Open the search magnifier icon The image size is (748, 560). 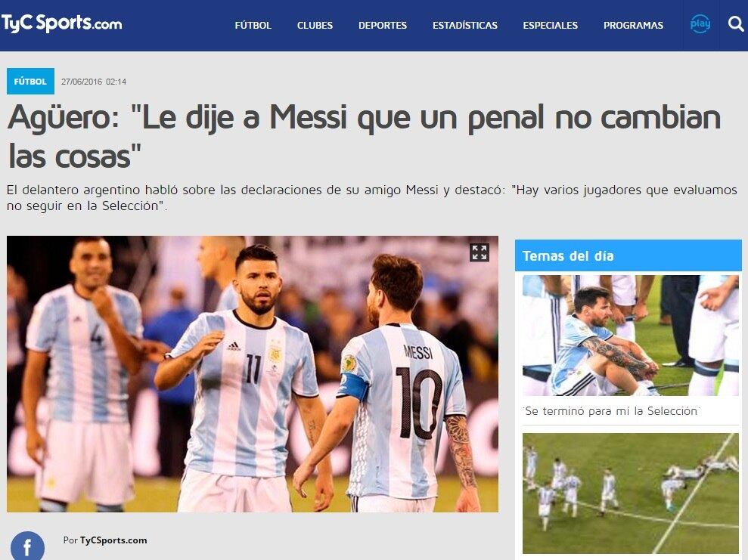736,23
